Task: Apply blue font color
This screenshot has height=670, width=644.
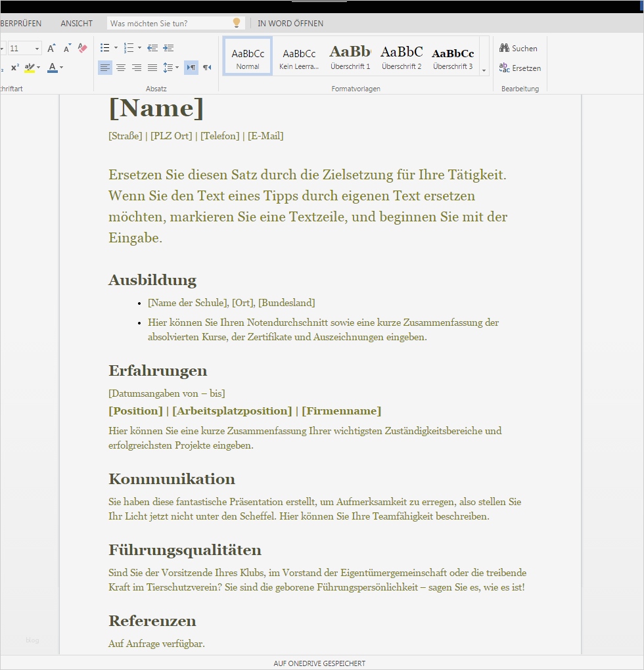Action: tap(53, 68)
